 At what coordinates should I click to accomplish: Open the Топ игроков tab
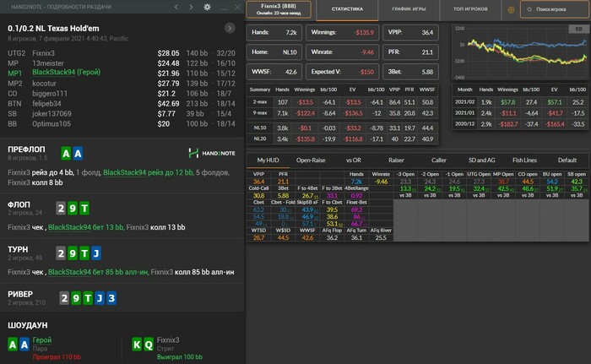(470, 9)
